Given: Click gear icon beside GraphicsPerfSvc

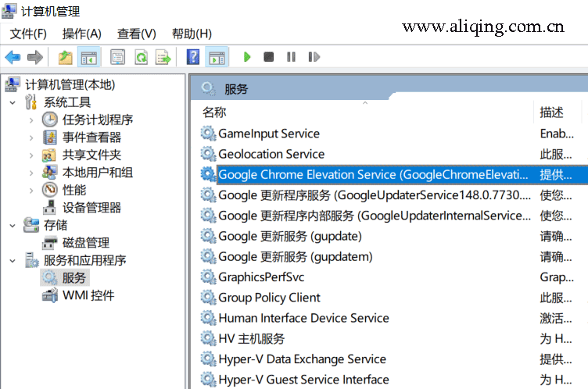Looking at the screenshot, I should click(x=208, y=277).
